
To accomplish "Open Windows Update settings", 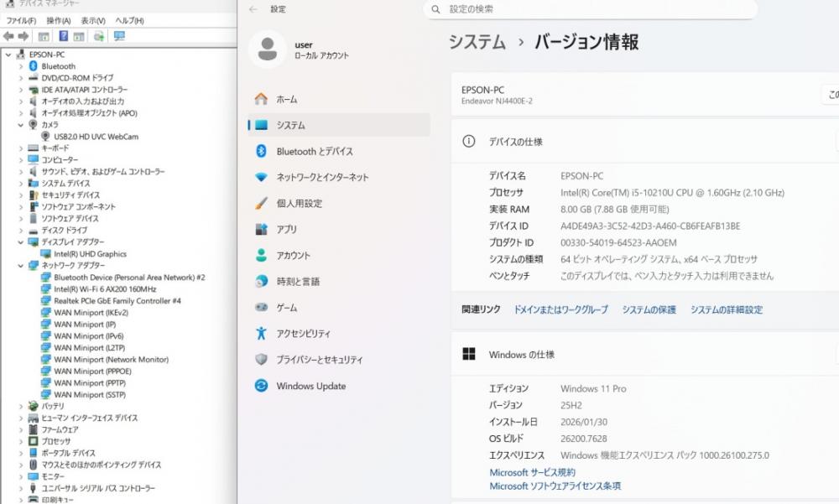I will click(x=339, y=386).
